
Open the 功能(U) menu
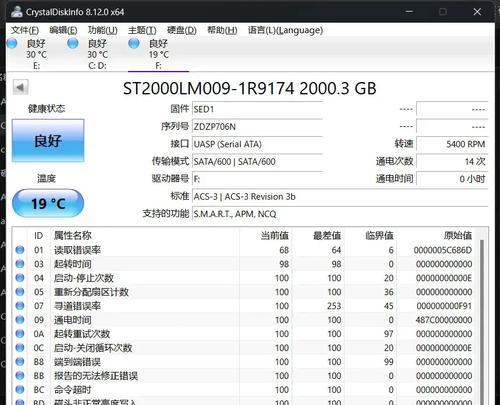103,30
